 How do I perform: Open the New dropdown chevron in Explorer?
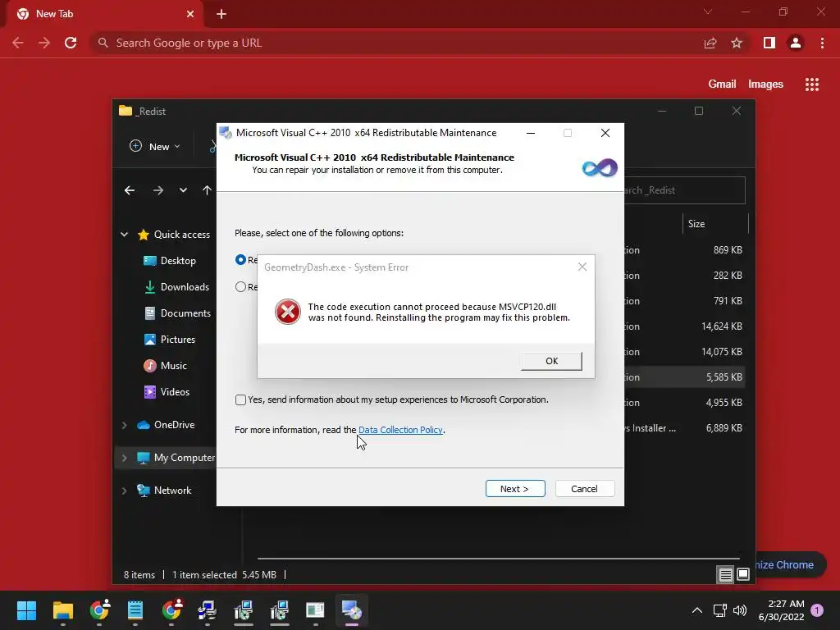point(177,147)
